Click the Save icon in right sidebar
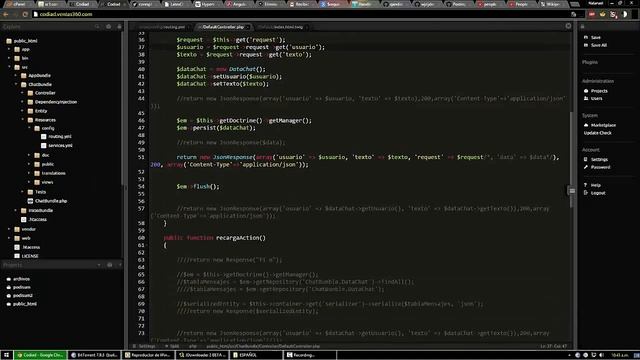 click(x=586, y=37)
